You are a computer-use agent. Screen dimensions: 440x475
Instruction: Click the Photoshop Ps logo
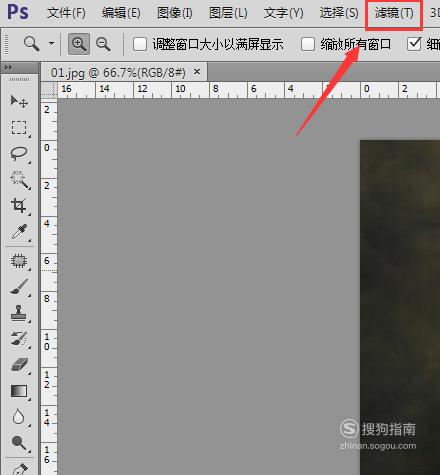(18, 12)
